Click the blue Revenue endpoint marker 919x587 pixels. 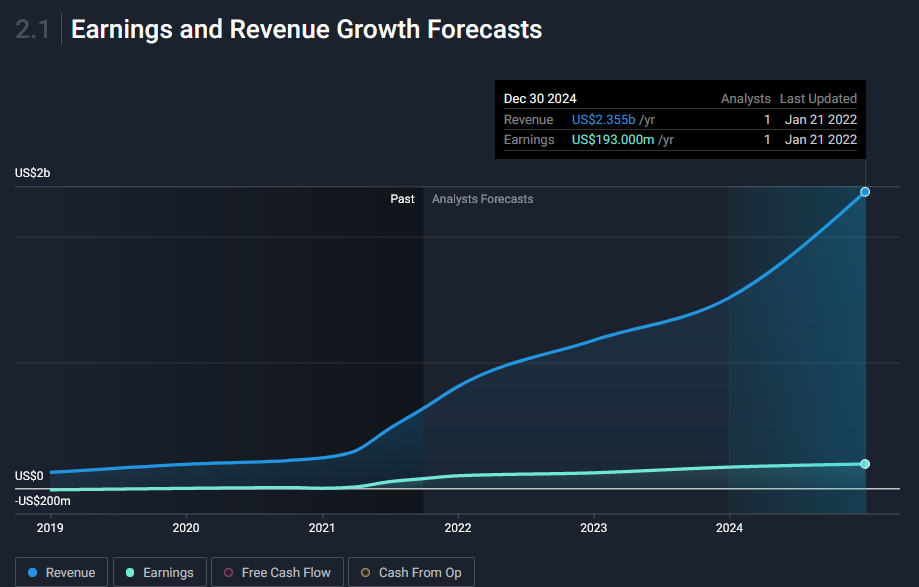pyautogui.click(x=865, y=192)
